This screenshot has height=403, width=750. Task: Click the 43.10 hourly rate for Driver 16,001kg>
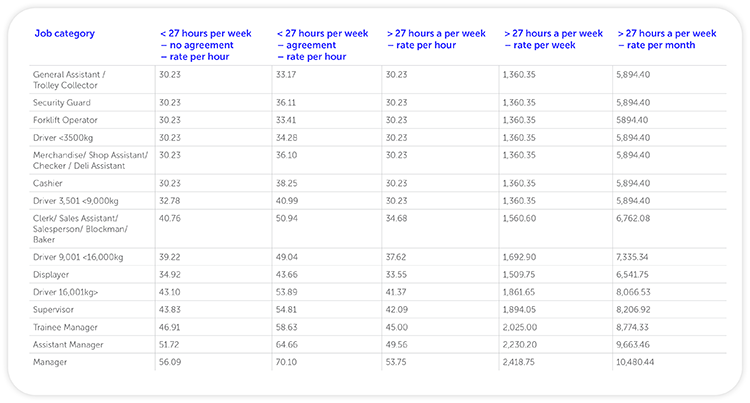tap(170, 291)
